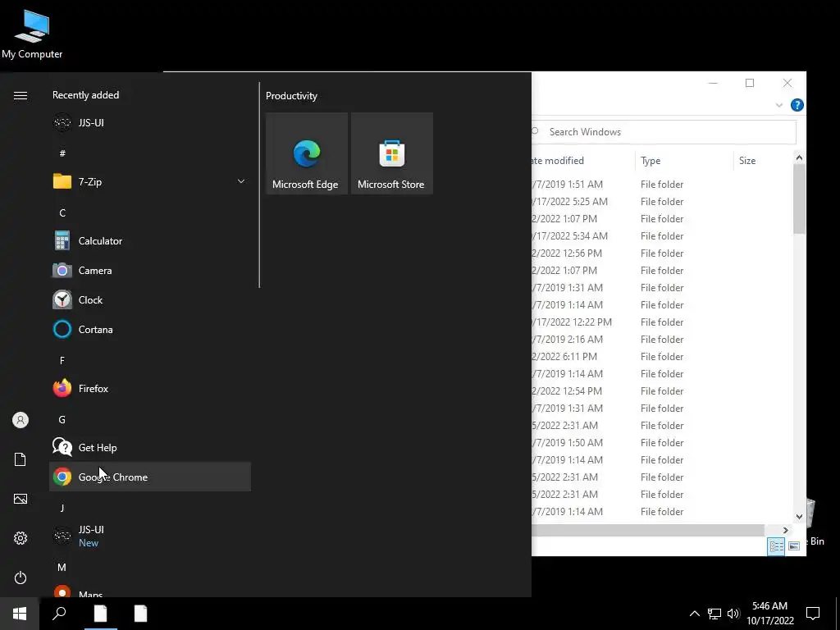
Task: Jump to the C letter header
Action: (62, 212)
